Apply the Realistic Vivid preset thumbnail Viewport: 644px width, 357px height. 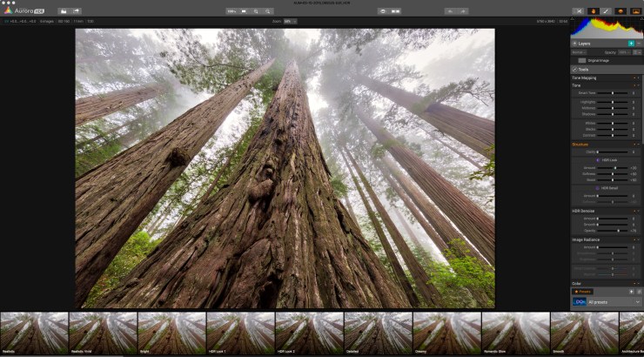103,333
